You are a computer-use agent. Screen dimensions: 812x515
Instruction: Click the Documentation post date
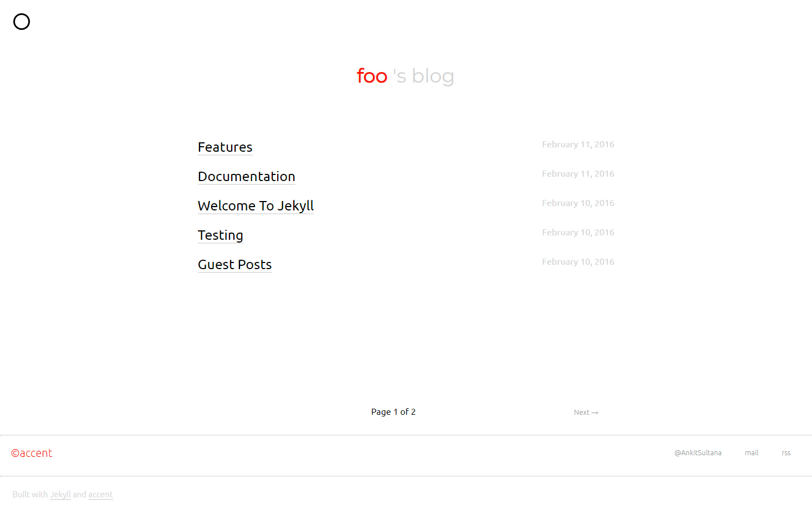578,174
